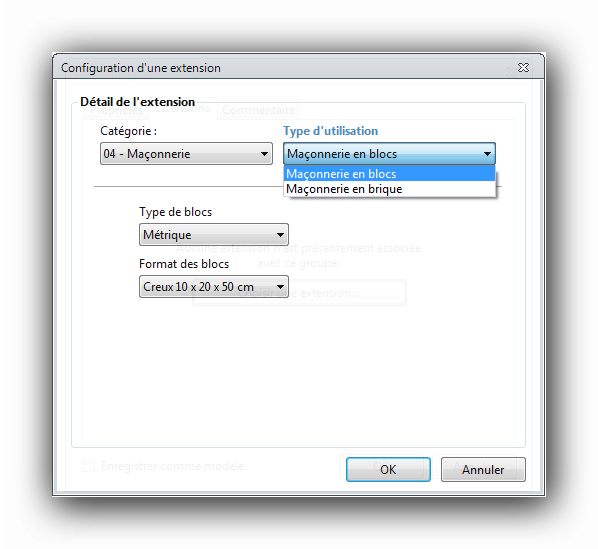Click the Maçonnerie en blocs selected value box
Viewport: 598px width, 549px height.
tap(389, 154)
